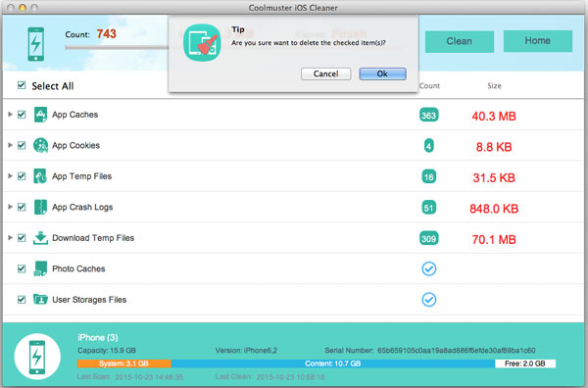The height and width of the screenshot is (388, 588).
Task: Click the User Storages Files label
Action: pyautogui.click(x=89, y=300)
